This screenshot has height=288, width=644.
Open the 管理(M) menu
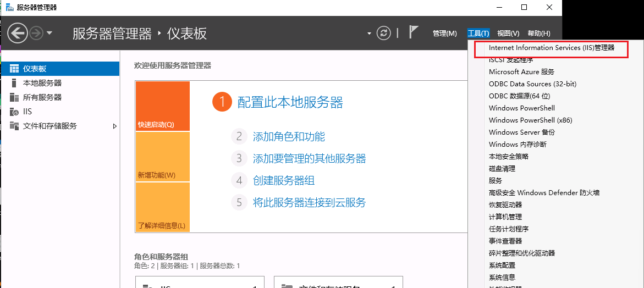[x=445, y=33]
